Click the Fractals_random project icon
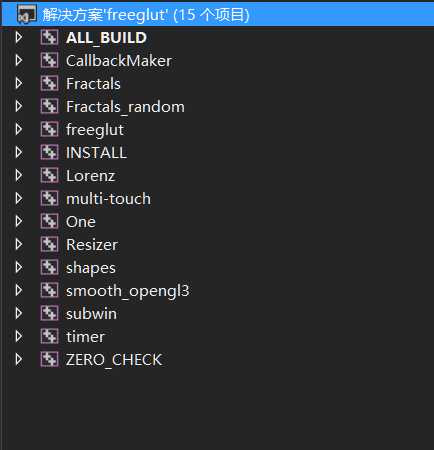 (50, 106)
